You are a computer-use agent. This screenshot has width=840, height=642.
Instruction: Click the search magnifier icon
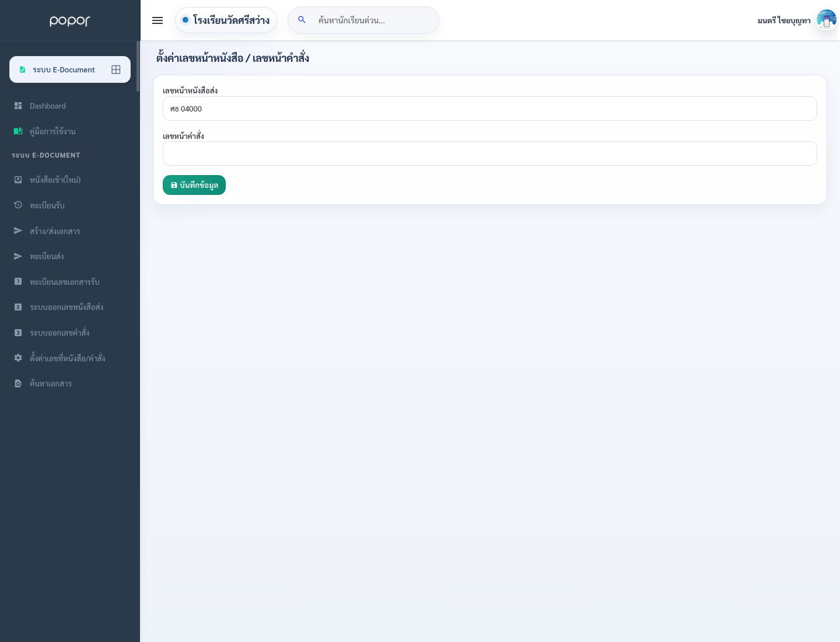pyautogui.click(x=302, y=20)
